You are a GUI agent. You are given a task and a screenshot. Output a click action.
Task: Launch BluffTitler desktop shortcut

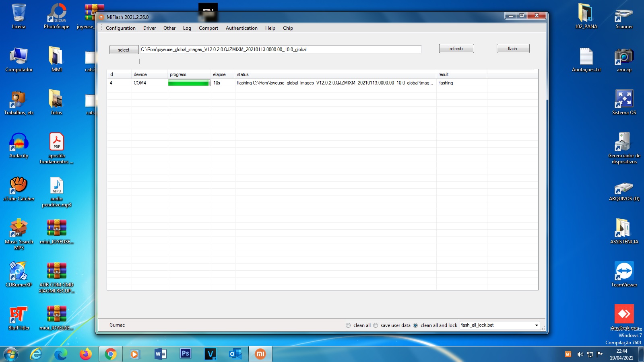19,318
